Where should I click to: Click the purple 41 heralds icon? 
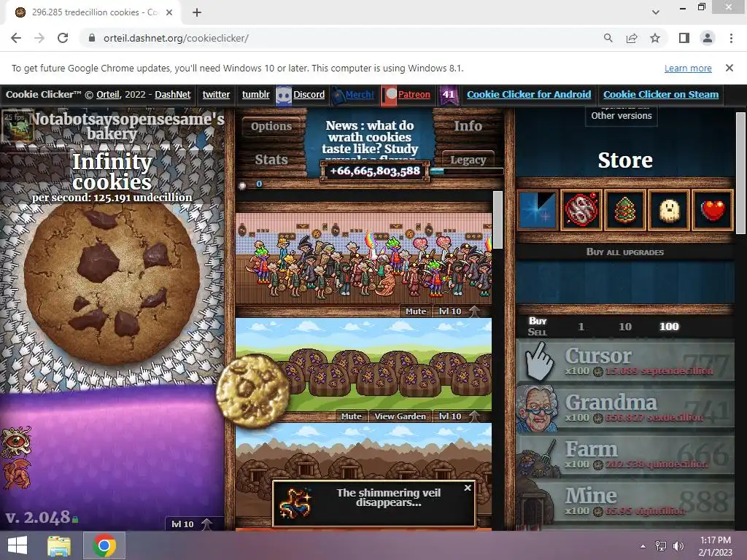[449, 95]
